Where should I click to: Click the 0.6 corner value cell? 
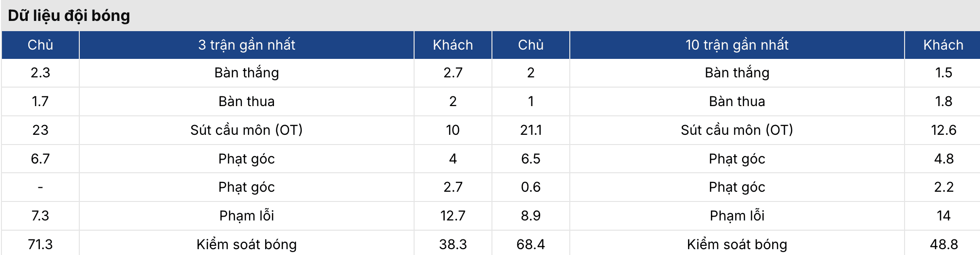pos(530,187)
